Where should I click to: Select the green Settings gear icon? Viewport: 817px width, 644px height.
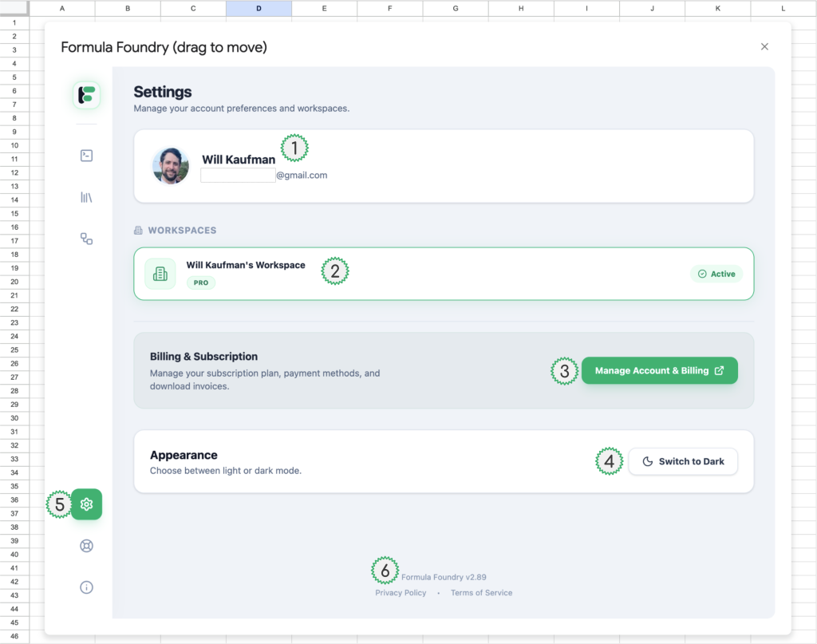[86, 504]
